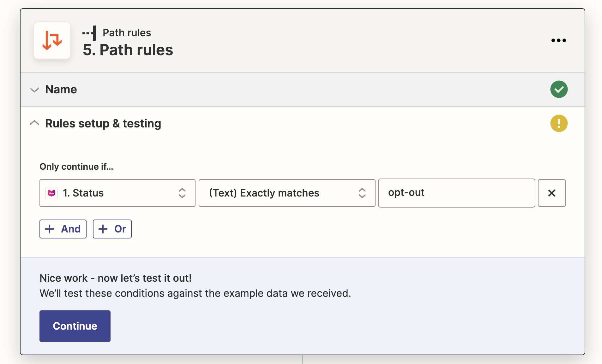Collapse the Rules setup & testing chevron

tap(34, 123)
